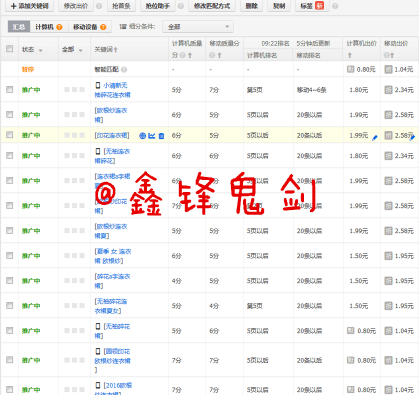Image resolution: width=419 pixels, height=395 pixels.
Task: Check the box for 圆领印花欧根纱连衣裙 row
Action: click(x=10, y=360)
